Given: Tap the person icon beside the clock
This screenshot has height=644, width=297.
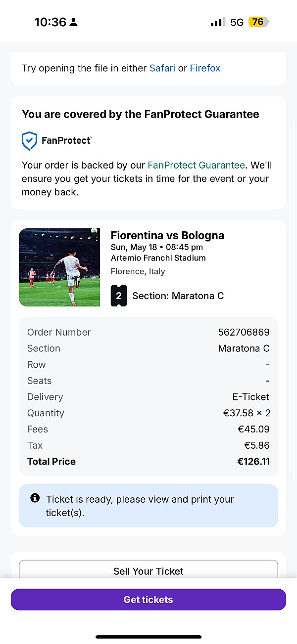Looking at the screenshot, I should pyautogui.click(x=74, y=22).
